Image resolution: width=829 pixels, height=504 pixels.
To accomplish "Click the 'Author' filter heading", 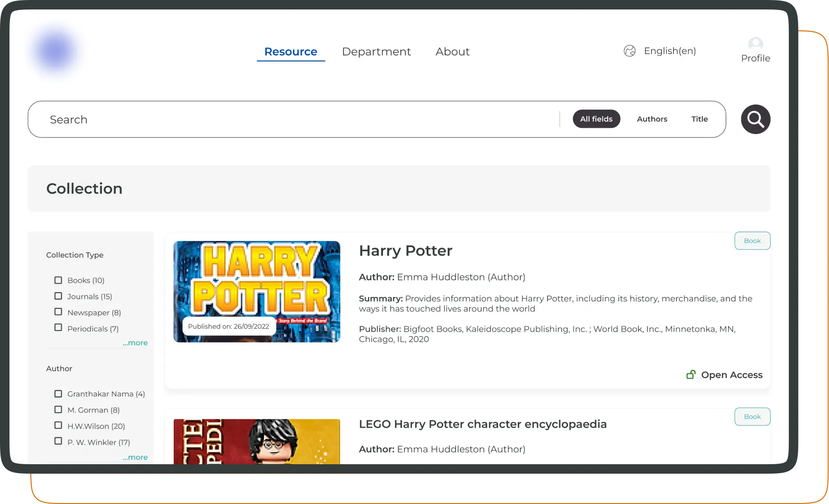I will click(59, 369).
